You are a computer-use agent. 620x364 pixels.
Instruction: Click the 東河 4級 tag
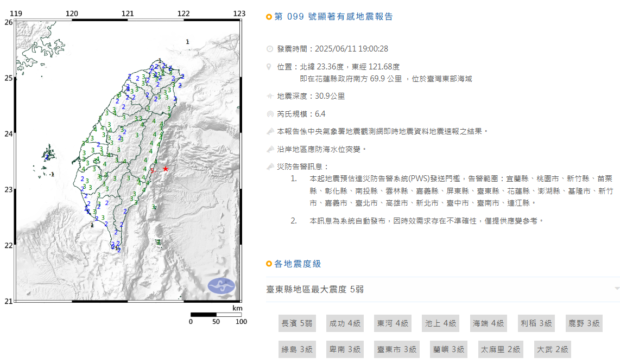[x=393, y=323]
